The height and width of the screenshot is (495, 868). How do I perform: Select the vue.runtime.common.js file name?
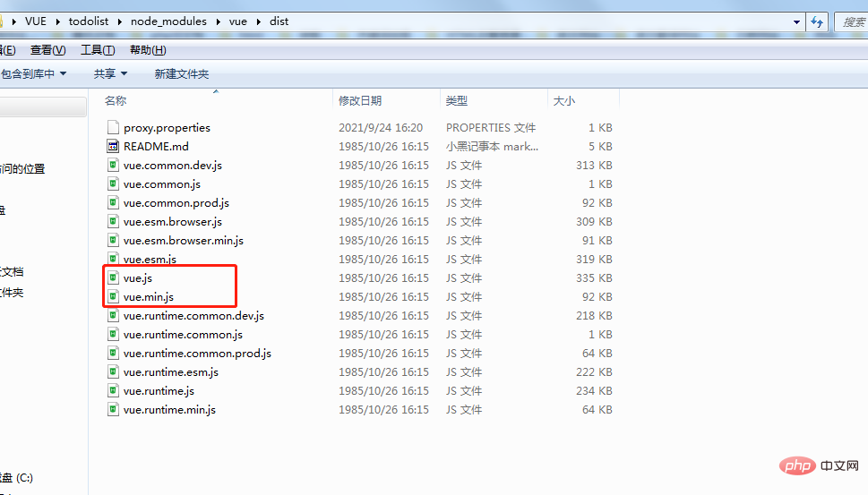(183, 335)
